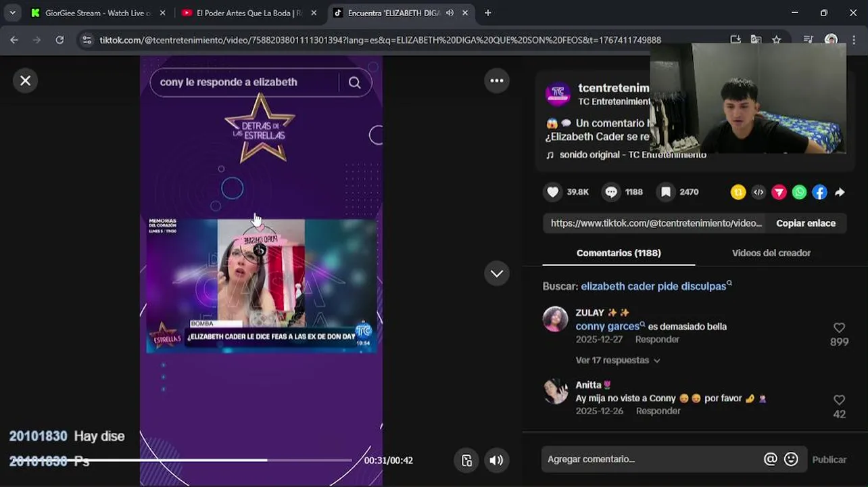Viewport: 868px width, 487px height.
Task: Click the install app icon in address bar
Action: click(x=736, y=40)
